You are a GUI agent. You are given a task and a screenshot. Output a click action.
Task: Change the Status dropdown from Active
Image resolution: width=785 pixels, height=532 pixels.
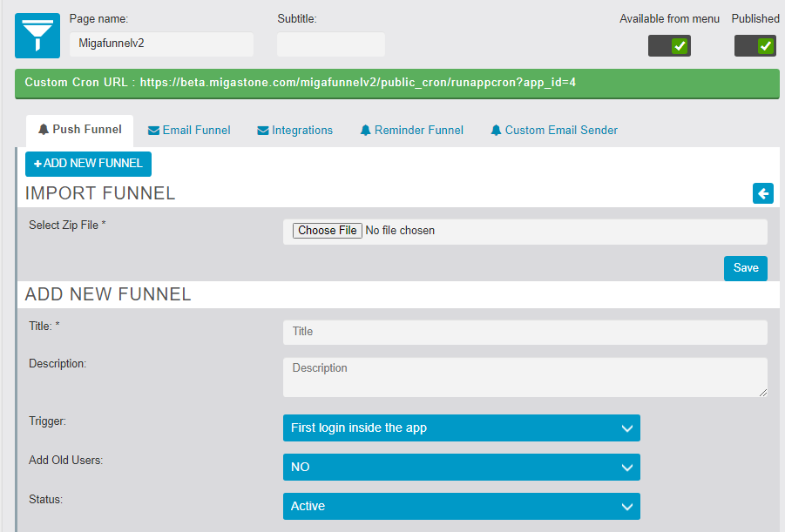click(x=461, y=506)
